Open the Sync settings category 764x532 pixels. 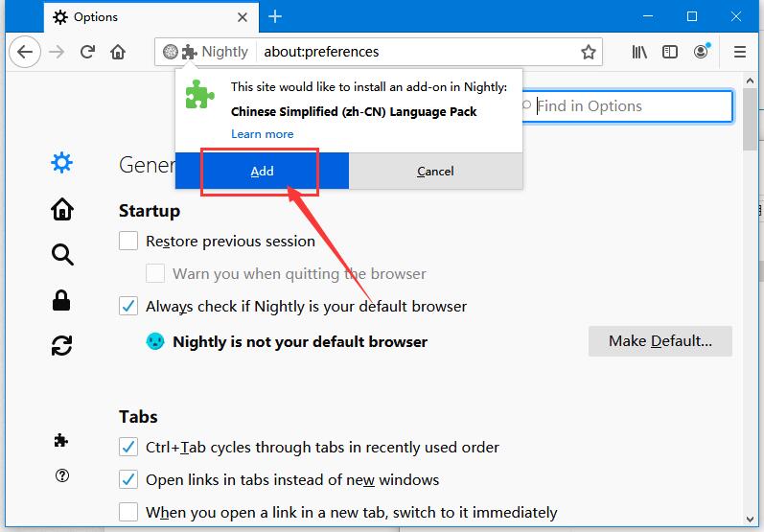click(62, 345)
